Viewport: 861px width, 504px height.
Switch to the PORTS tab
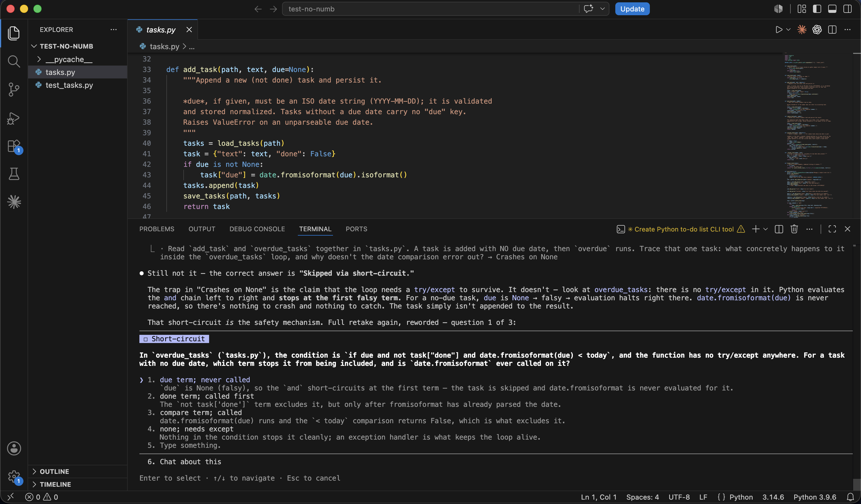(356, 229)
